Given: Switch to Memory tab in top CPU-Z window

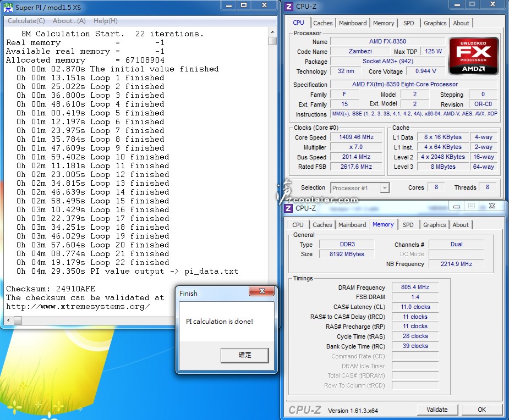Looking at the screenshot, I should [384, 23].
